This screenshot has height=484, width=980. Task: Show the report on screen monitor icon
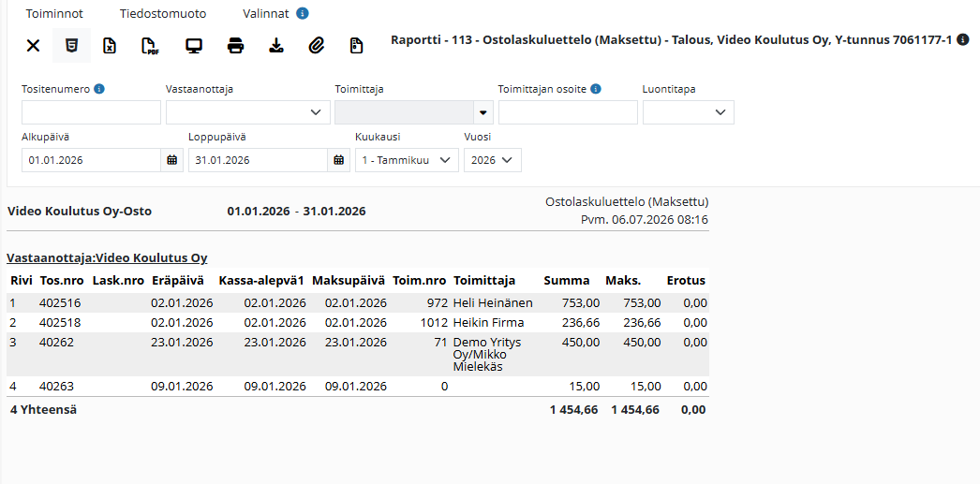[x=194, y=46]
